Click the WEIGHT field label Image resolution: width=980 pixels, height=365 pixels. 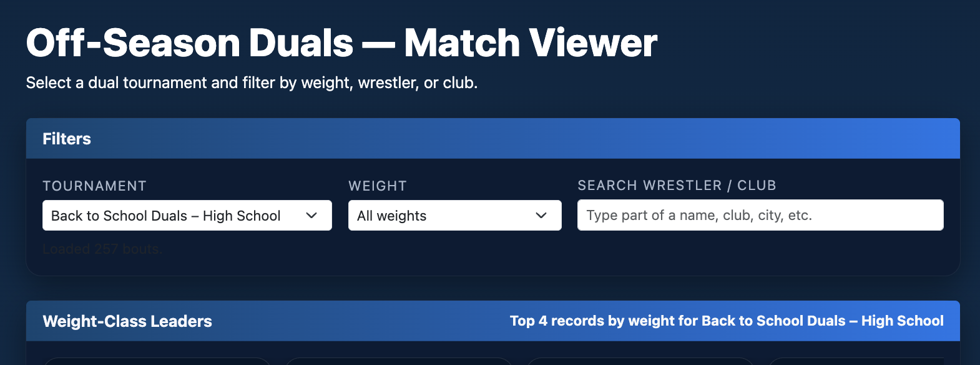[377, 186]
